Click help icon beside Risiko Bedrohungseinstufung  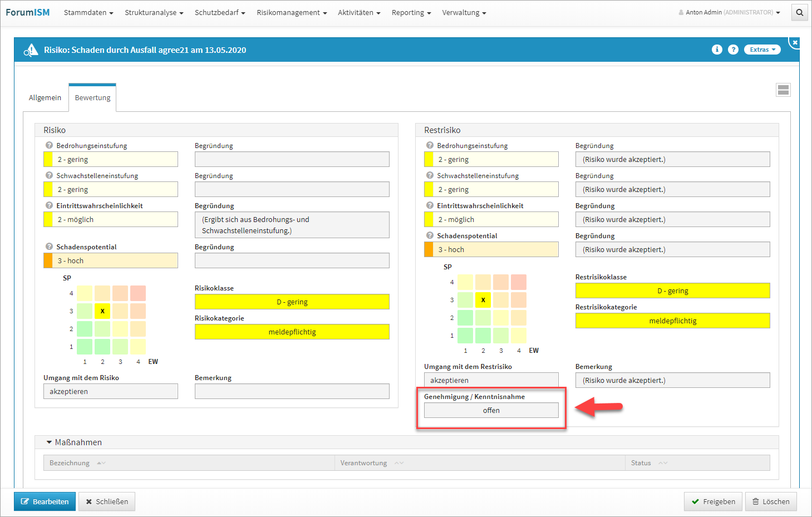click(x=49, y=145)
